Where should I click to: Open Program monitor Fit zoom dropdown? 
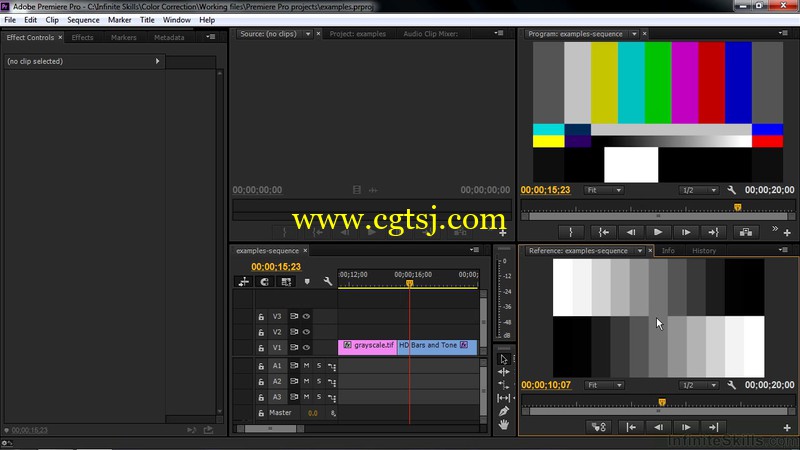(604, 190)
